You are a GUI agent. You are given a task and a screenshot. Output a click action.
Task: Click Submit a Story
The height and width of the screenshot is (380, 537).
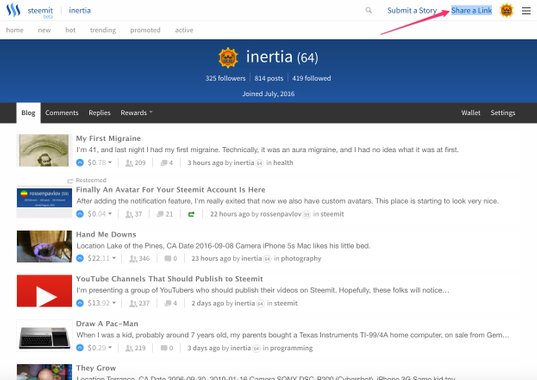412,11
